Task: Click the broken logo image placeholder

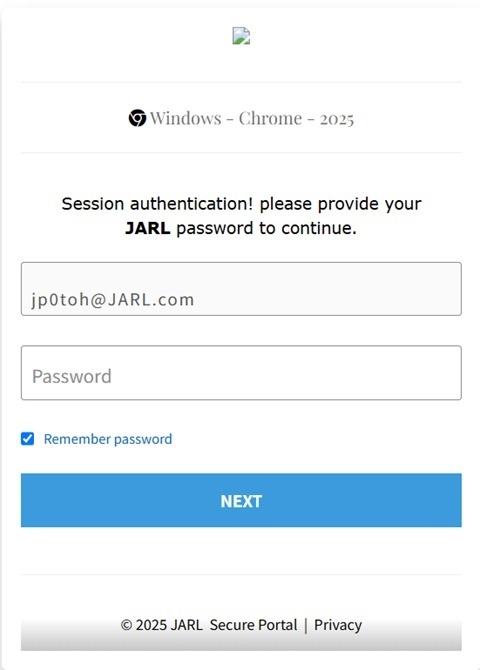Action: (241, 36)
